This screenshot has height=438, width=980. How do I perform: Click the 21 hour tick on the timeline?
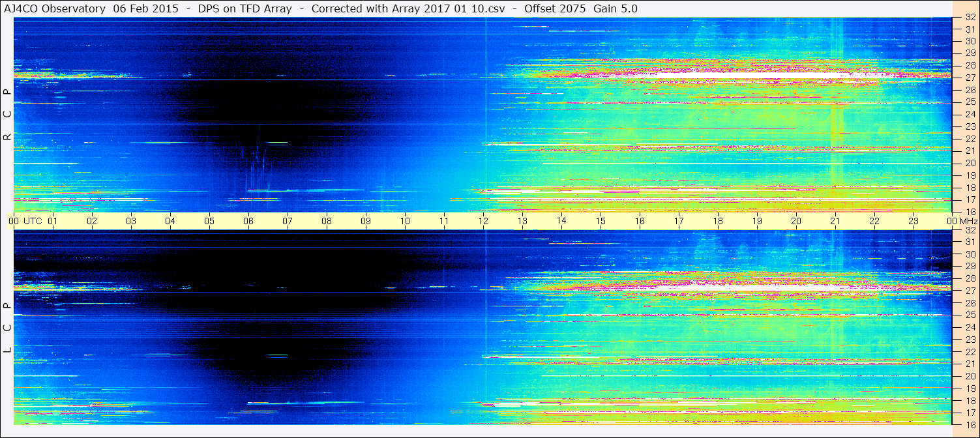[x=835, y=221]
